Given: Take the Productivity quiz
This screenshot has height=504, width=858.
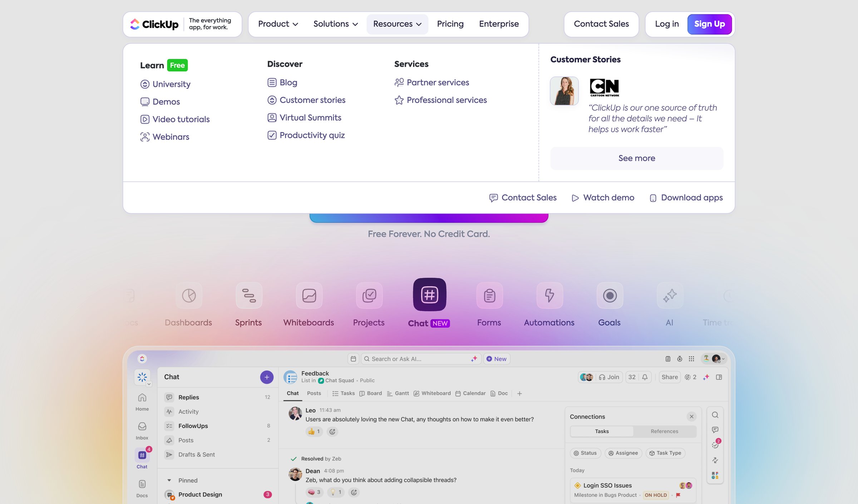Looking at the screenshot, I should pos(306,135).
